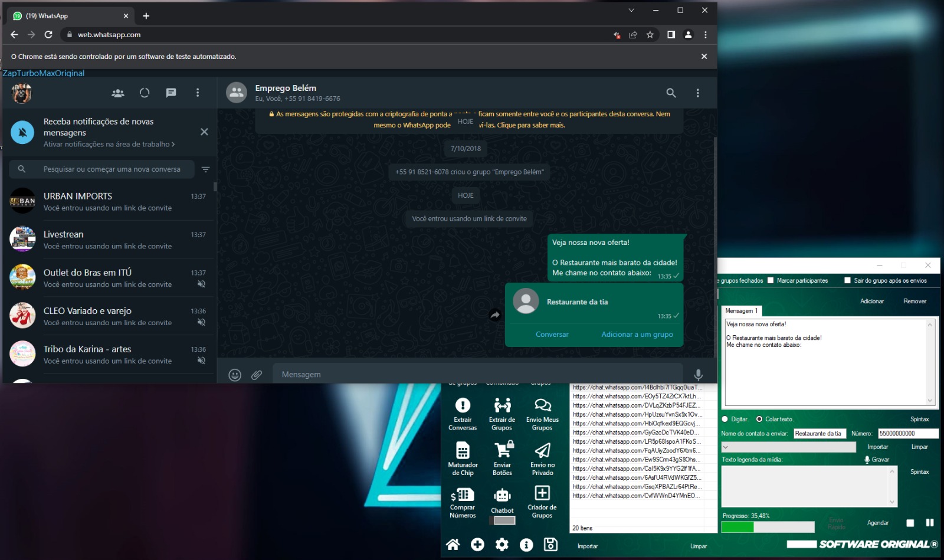Click the paperclip attach icon
Screen dimensions: 944x560
point(257,375)
